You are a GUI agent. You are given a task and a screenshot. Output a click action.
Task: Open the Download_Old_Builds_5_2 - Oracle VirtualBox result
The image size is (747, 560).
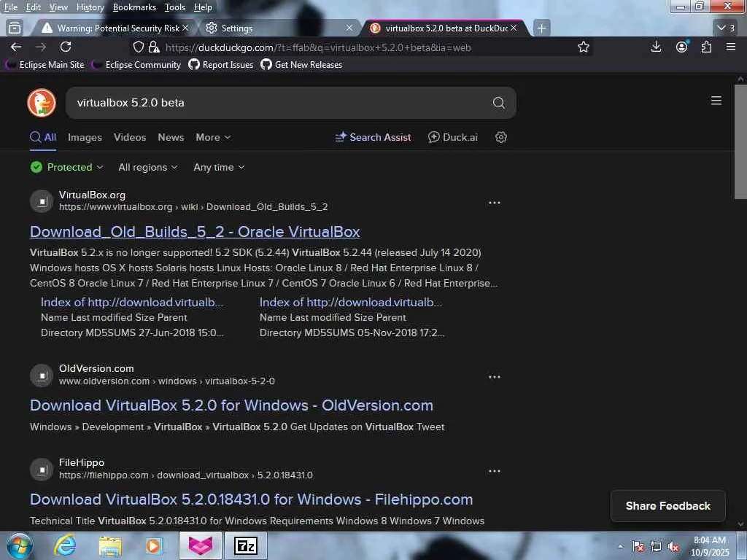pos(194,232)
